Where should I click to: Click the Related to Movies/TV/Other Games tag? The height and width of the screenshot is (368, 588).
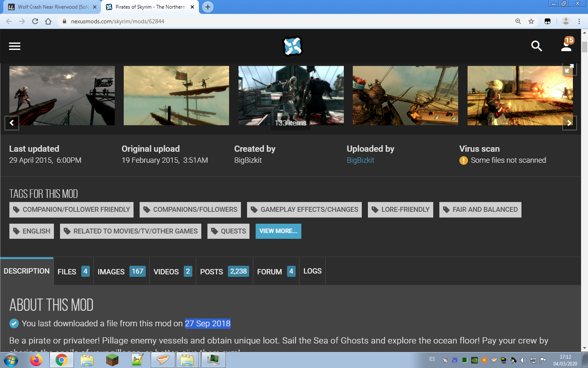tap(131, 231)
